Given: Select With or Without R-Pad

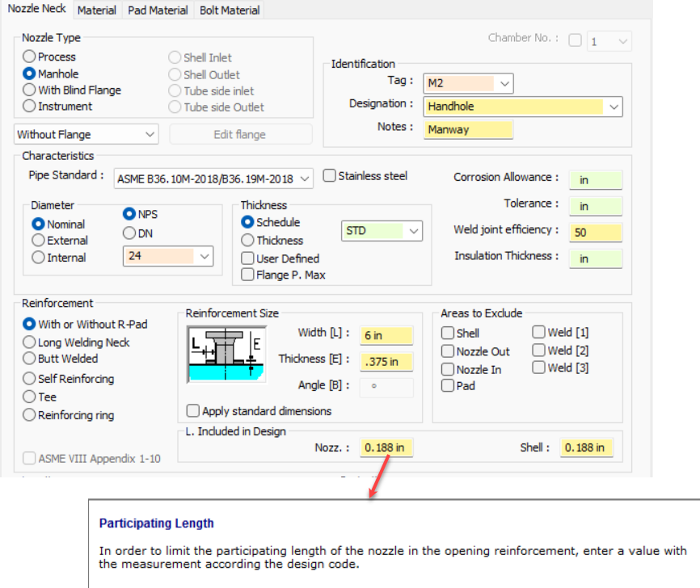Looking at the screenshot, I should [85, 324].
